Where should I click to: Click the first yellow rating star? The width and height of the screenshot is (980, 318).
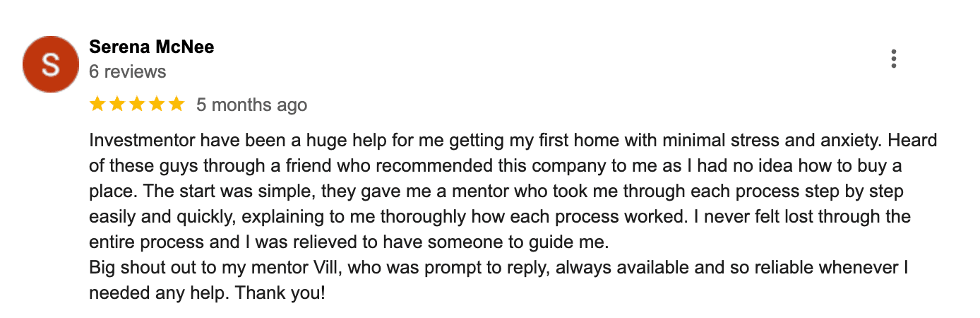pos(97,105)
